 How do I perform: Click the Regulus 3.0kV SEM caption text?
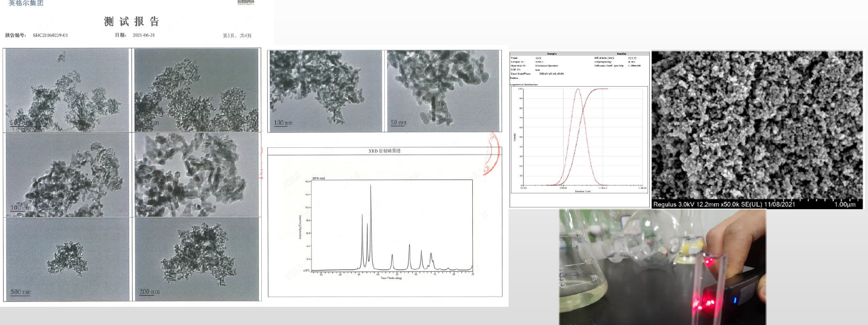click(x=726, y=204)
